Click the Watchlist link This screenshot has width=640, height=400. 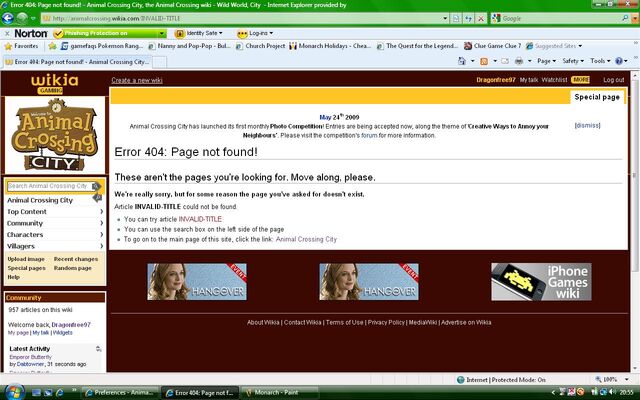click(554, 80)
